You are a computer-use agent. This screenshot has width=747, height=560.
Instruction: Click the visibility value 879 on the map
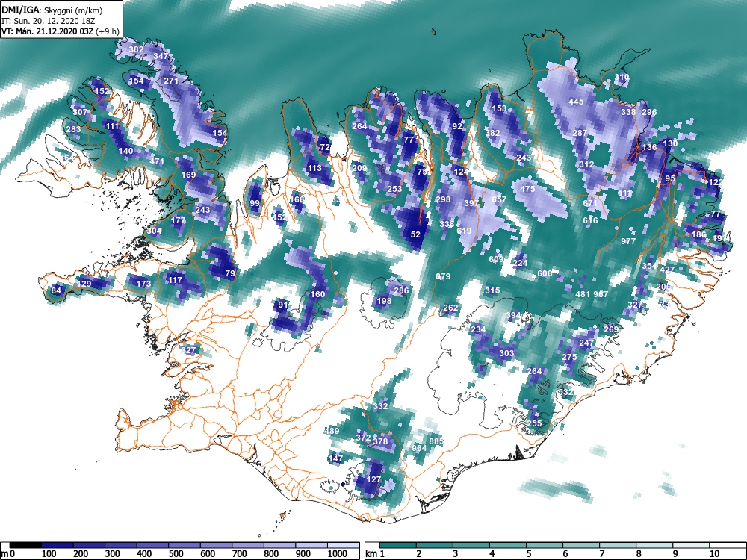coord(443,276)
